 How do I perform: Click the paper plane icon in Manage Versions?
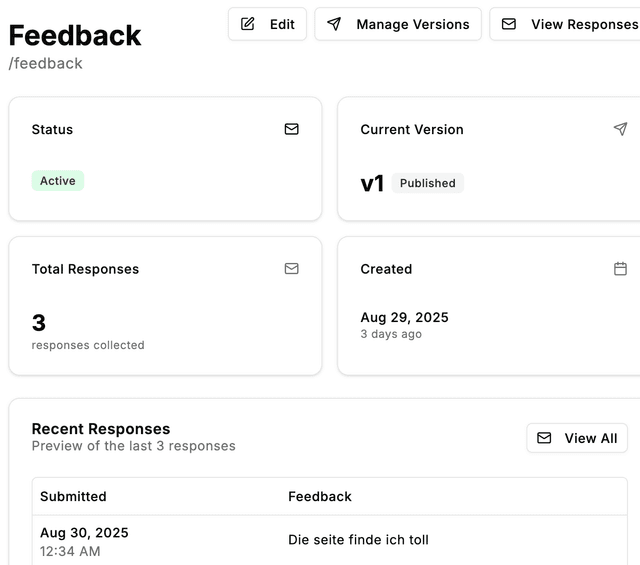click(334, 24)
